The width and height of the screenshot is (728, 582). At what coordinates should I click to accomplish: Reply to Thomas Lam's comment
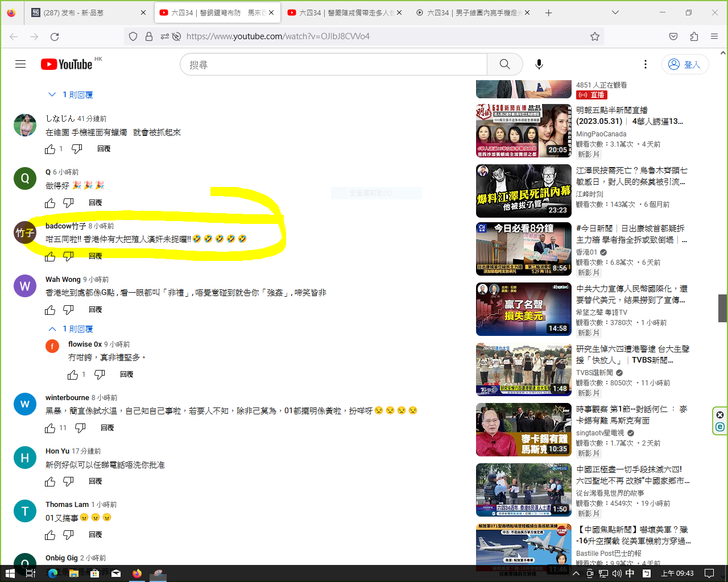[95, 535]
